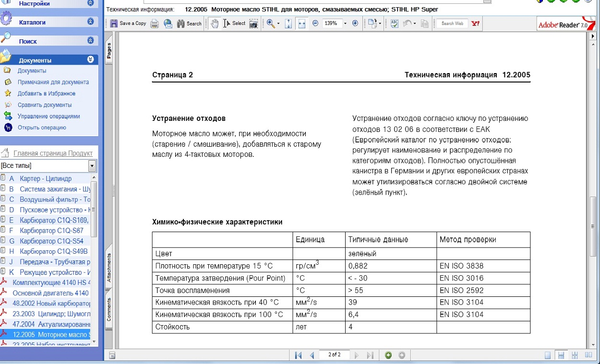
Task: Click the bottom-left document options icon
Action: [x=111, y=355]
